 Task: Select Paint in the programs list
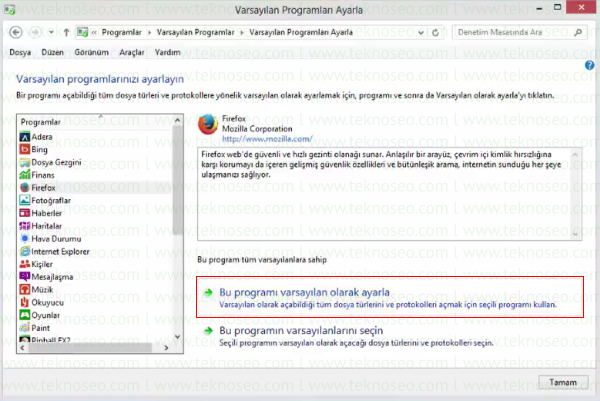95,328
